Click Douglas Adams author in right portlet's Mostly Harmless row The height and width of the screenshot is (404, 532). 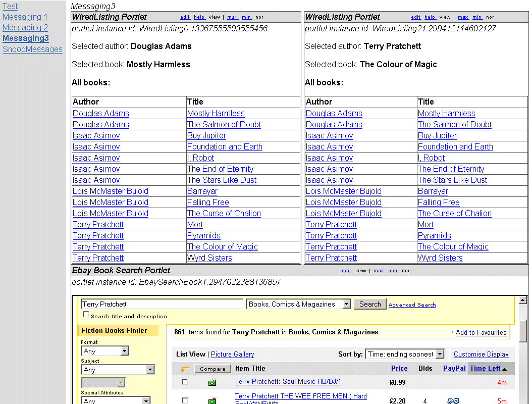pyautogui.click(x=334, y=114)
